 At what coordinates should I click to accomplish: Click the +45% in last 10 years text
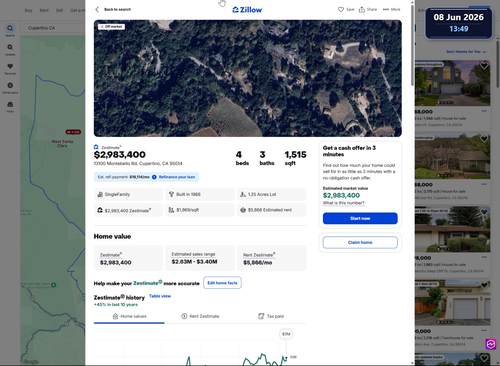[116, 304]
